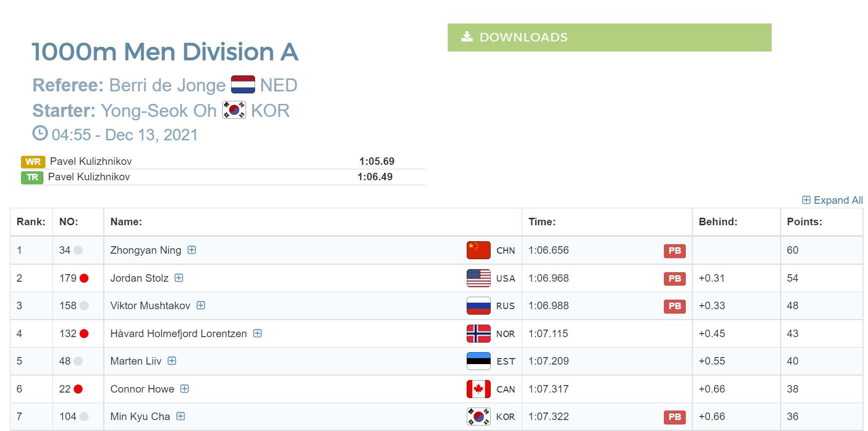Click the red dot beside number 179
This screenshot has height=431, width=868.
tap(84, 278)
